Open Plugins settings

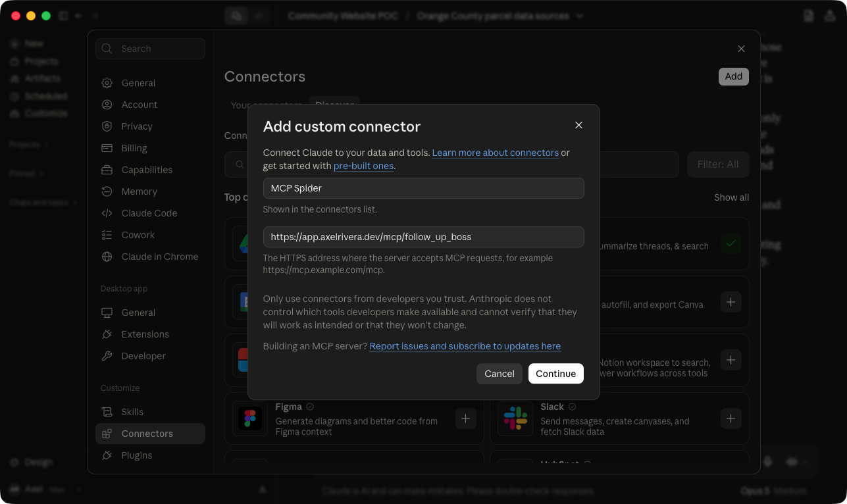150,455
